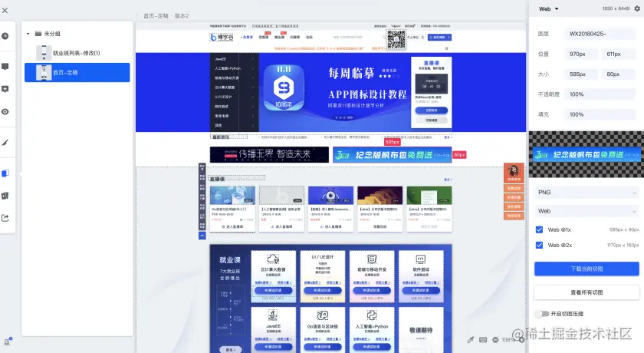Image resolution: width=644 pixels, height=353 pixels.
Task: Open the Web platform dropdown in the right panel header
Action: click(549, 8)
